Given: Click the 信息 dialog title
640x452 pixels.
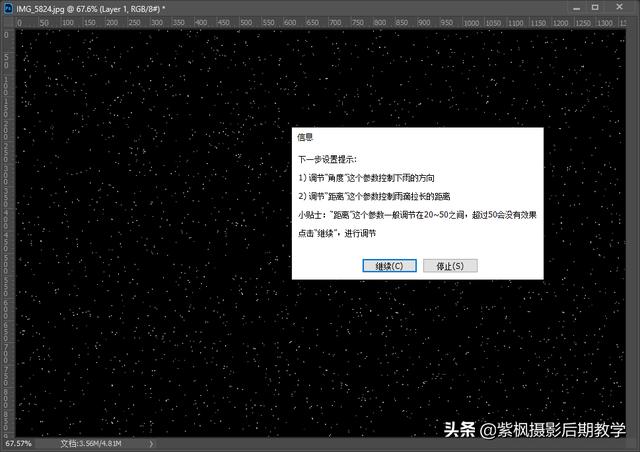Looking at the screenshot, I should pos(305,137).
